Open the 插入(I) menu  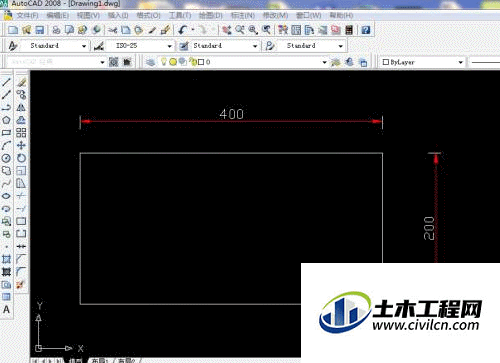[118, 15]
